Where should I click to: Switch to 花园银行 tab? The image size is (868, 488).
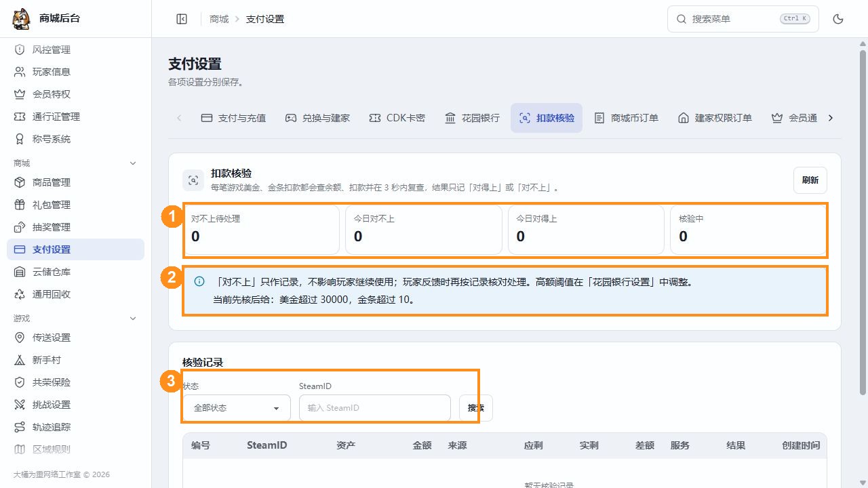472,118
